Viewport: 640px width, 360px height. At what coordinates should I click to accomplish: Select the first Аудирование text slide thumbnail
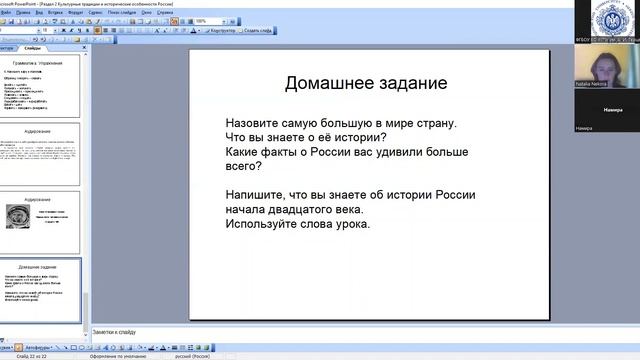(x=39, y=154)
